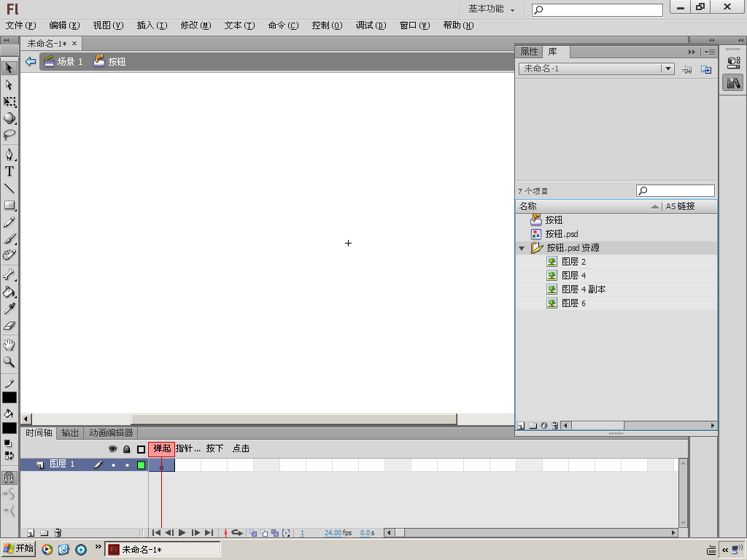Click the stroke color swatch

click(x=9, y=397)
